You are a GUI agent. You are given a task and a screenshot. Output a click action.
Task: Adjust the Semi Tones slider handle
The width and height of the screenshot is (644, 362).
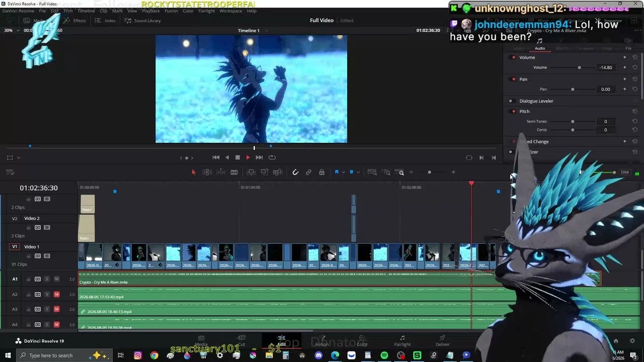tap(573, 121)
